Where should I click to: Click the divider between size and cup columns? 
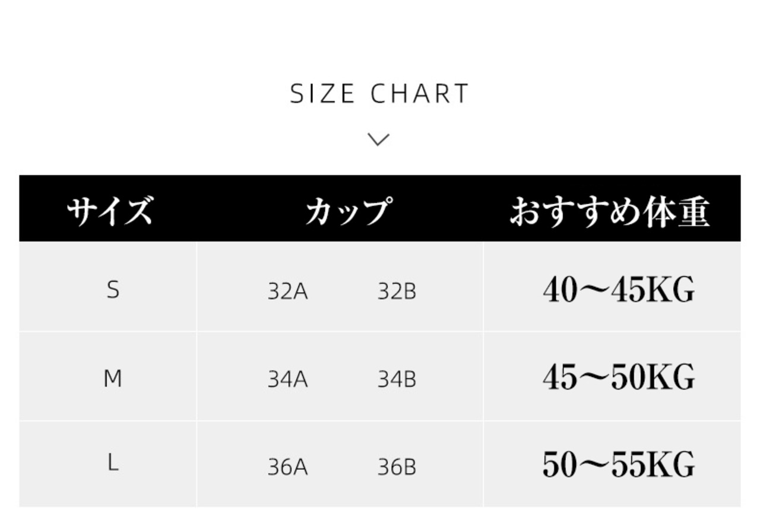click(197, 374)
